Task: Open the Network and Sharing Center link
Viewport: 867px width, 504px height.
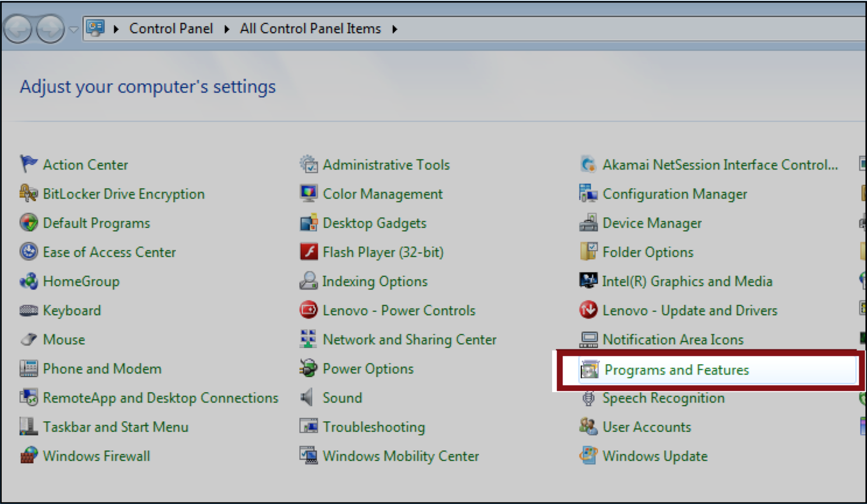Action: pos(409,340)
